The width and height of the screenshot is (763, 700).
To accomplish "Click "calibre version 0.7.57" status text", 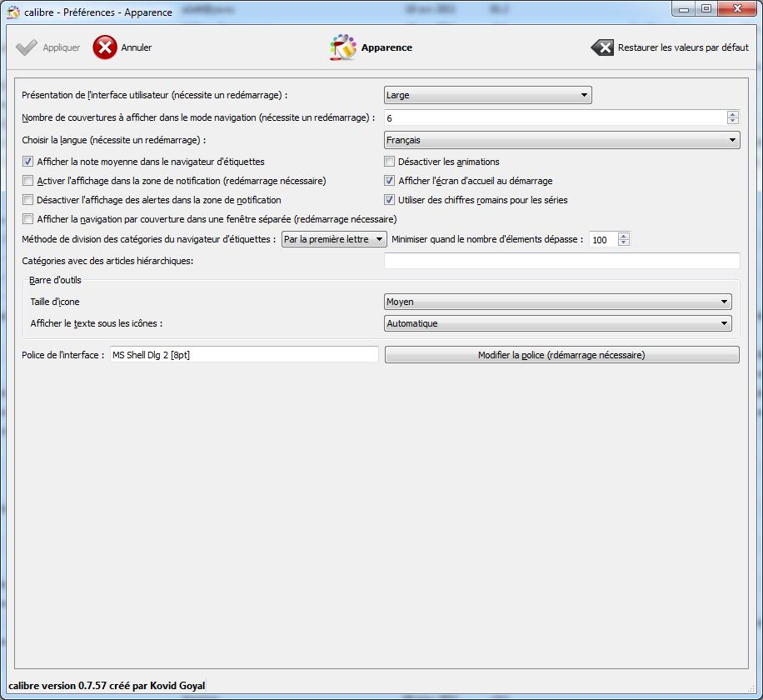I will [107, 685].
